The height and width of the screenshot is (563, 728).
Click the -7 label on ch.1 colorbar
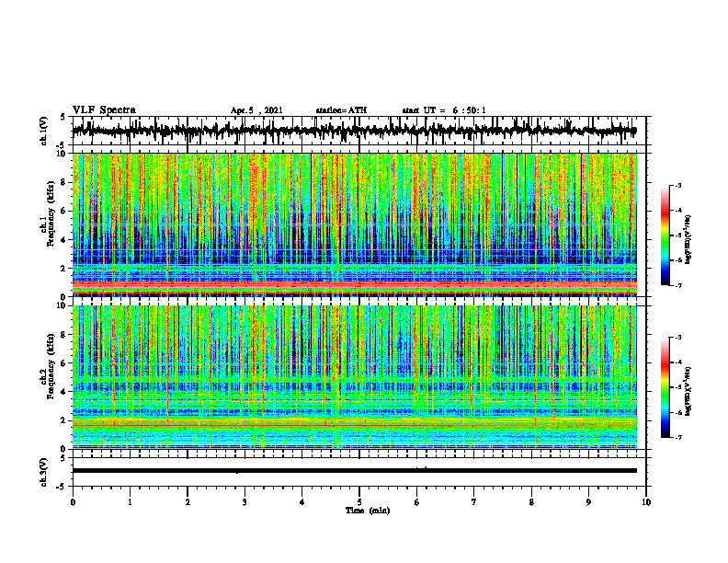pyautogui.click(x=677, y=285)
